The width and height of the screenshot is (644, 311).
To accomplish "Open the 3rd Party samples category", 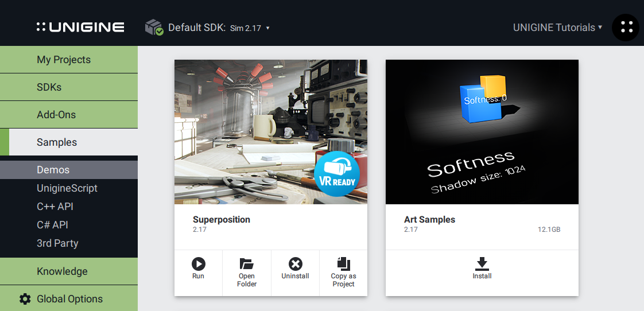I will (57, 243).
